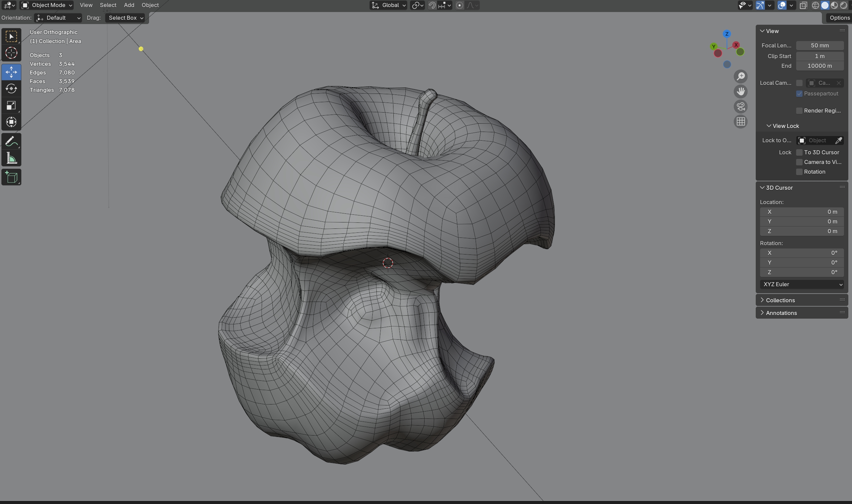Select the Rotate tool in toolbar
Image resolution: width=852 pixels, height=504 pixels.
click(x=11, y=89)
